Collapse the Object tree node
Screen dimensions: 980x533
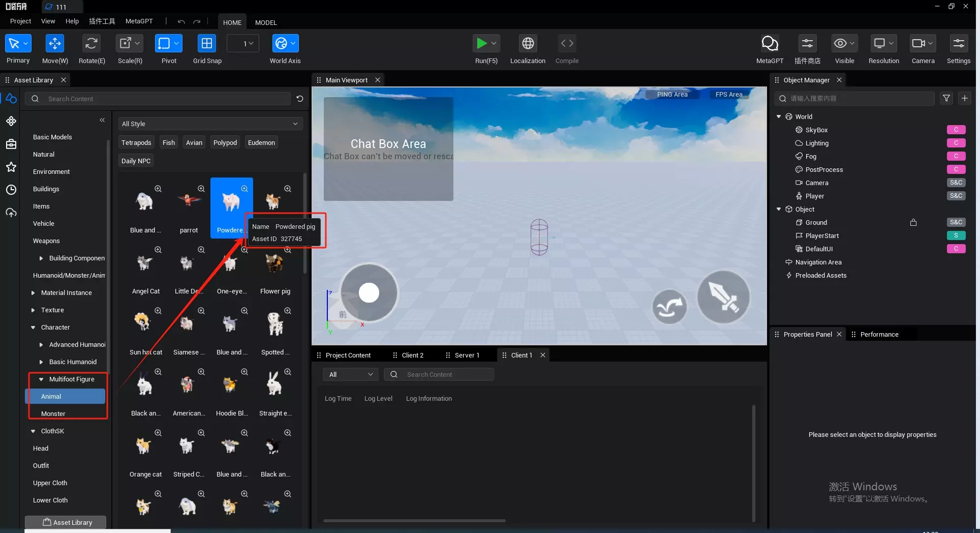tap(779, 209)
